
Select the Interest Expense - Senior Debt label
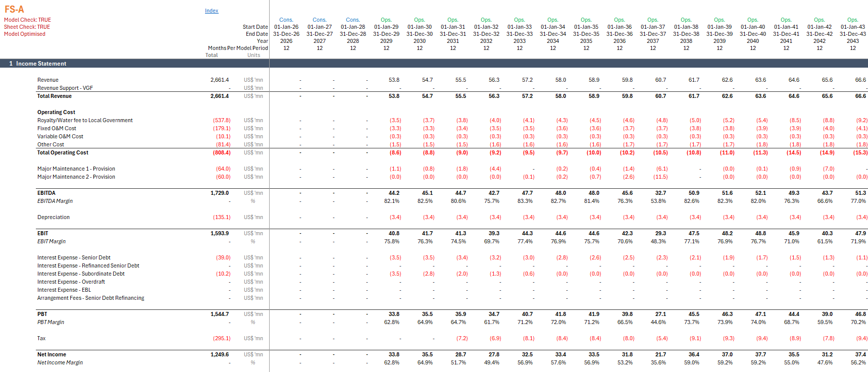[74, 257]
